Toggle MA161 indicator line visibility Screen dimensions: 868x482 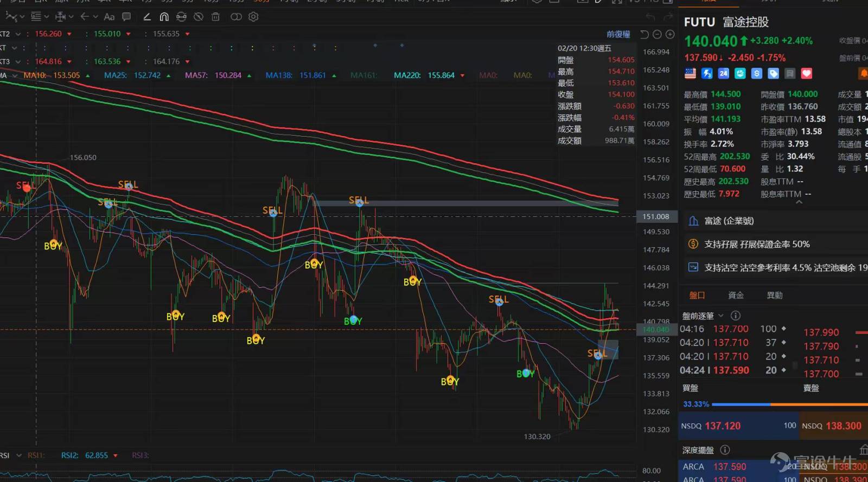(363, 75)
